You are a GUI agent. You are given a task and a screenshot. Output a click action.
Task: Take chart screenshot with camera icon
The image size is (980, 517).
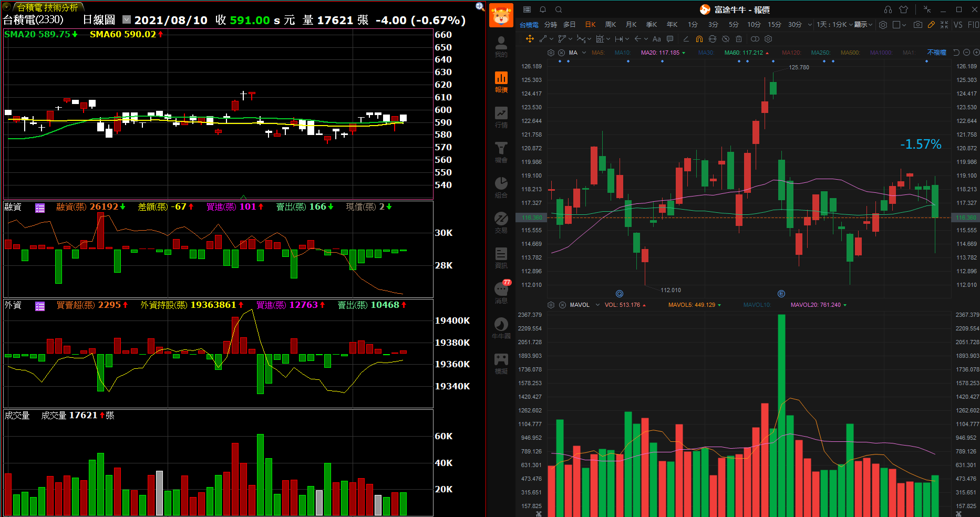tap(918, 25)
